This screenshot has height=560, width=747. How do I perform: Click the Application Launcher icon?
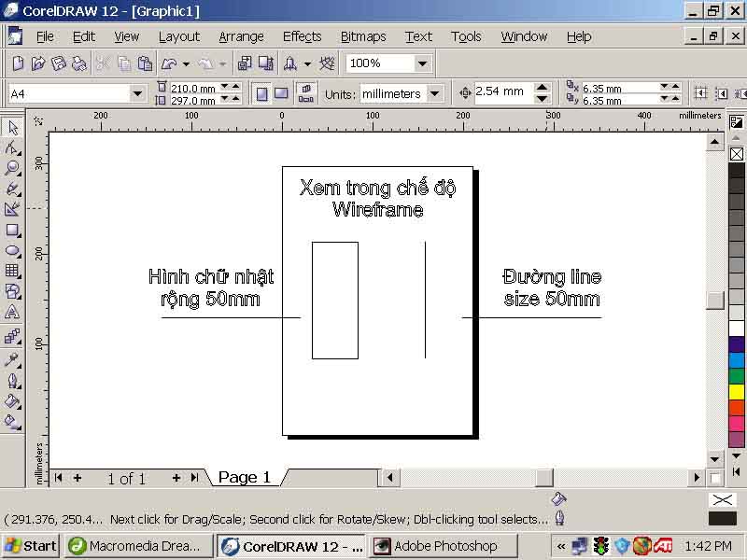click(290, 63)
